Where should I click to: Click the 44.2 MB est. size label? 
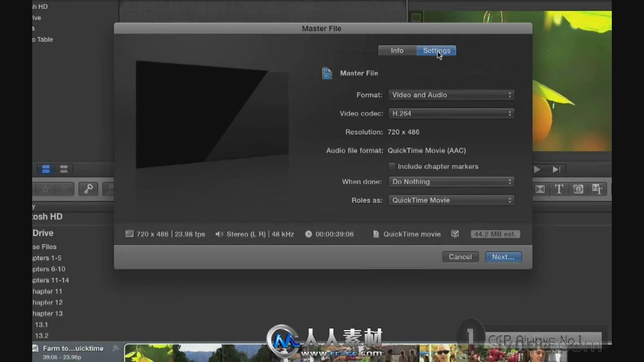click(495, 234)
